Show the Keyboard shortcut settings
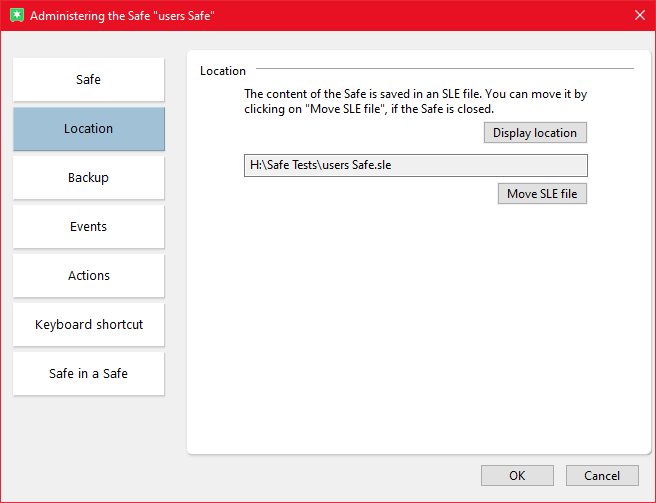This screenshot has height=503, width=656. (x=88, y=325)
